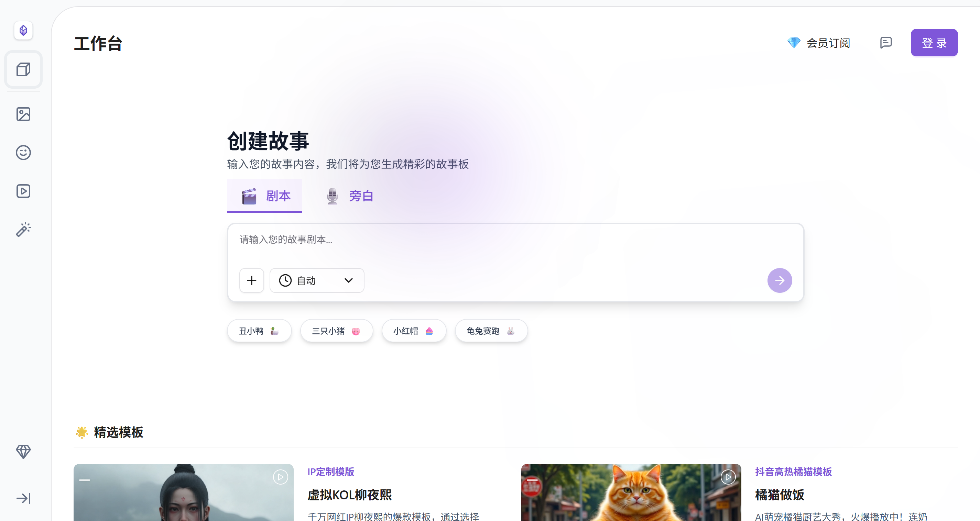980x521 pixels.
Task: Click the app logo in the sidebar
Action: [23, 31]
